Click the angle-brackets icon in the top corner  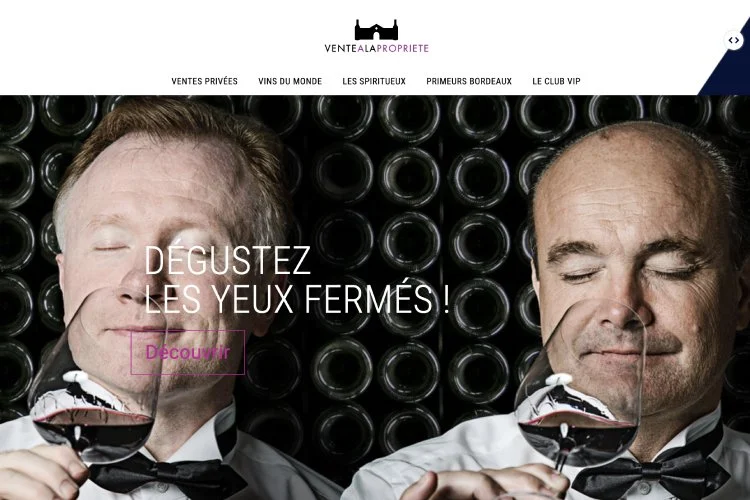pyautogui.click(x=734, y=41)
